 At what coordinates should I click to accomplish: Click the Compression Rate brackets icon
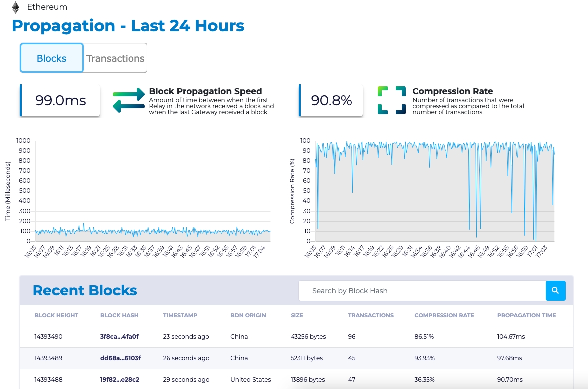click(x=392, y=100)
